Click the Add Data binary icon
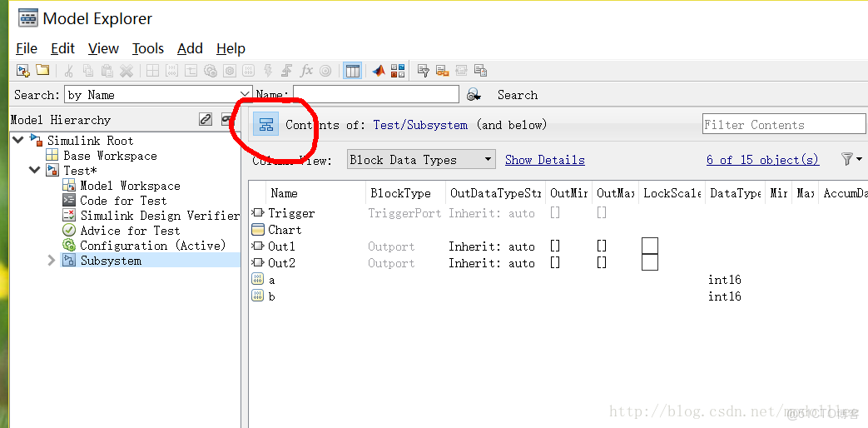Viewport: 868px width, 428px height. pyautogui.click(x=249, y=71)
